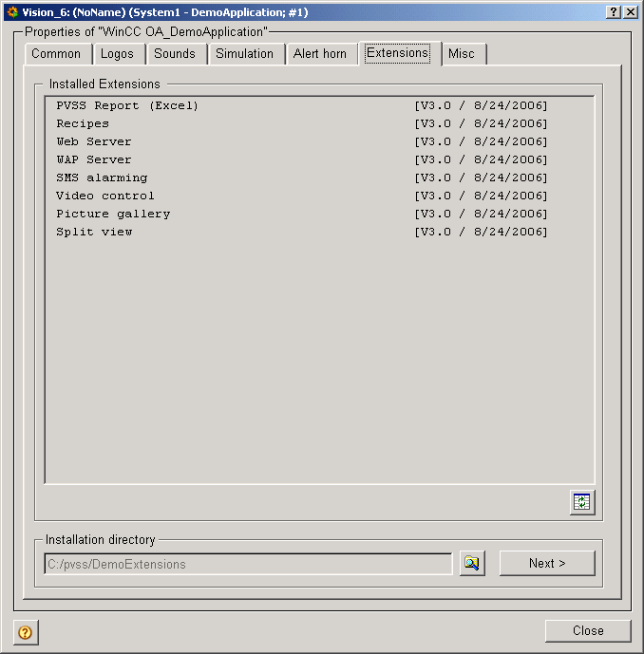Open the Logos tab
The height and width of the screenshot is (654, 644).
[118, 54]
